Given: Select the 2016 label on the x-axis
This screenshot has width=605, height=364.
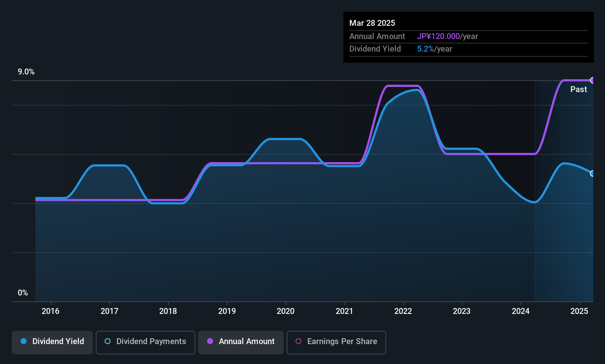Looking at the screenshot, I should pyautogui.click(x=50, y=311).
